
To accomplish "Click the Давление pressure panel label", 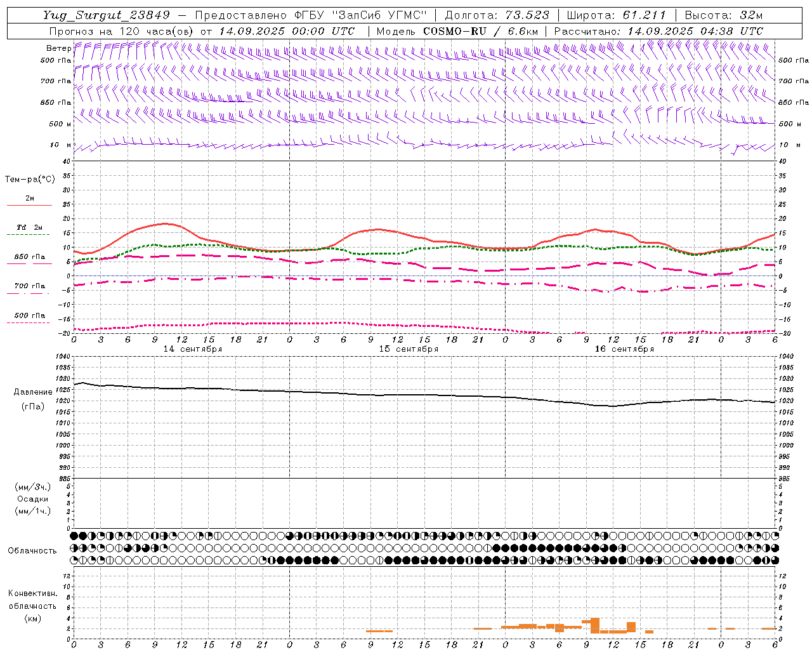I will tap(33, 392).
